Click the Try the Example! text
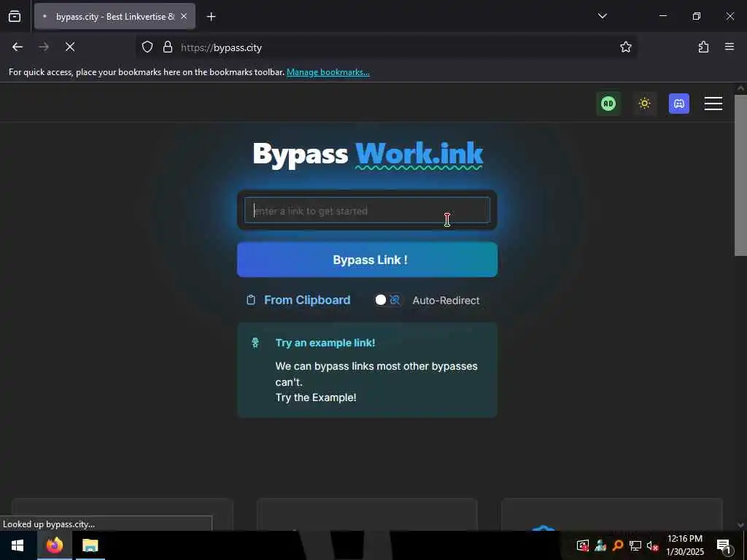The height and width of the screenshot is (560, 747). (x=316, y=397)
